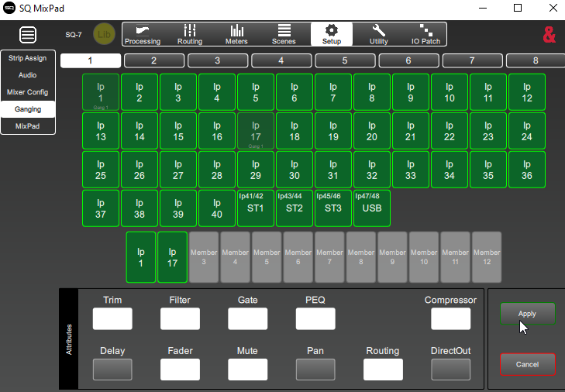
Task: Click the SQ MixPad title bar app icon
Action: (9, 8)
